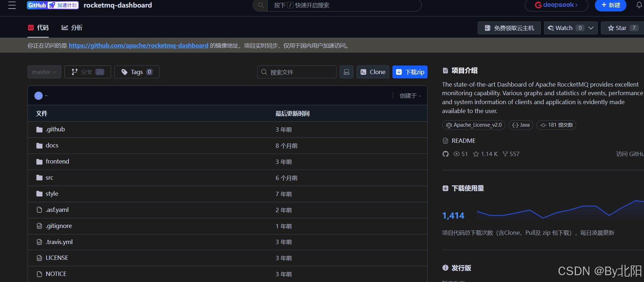
Task: Switch to the 分析 tab
Action: tap(72, 28)
